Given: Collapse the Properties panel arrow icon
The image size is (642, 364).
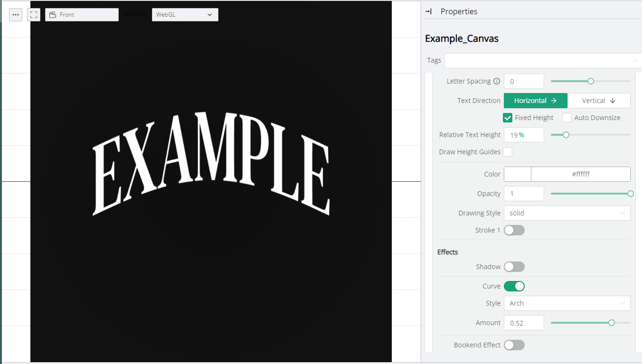Looking at the screenshot, I should click(428, 11).
